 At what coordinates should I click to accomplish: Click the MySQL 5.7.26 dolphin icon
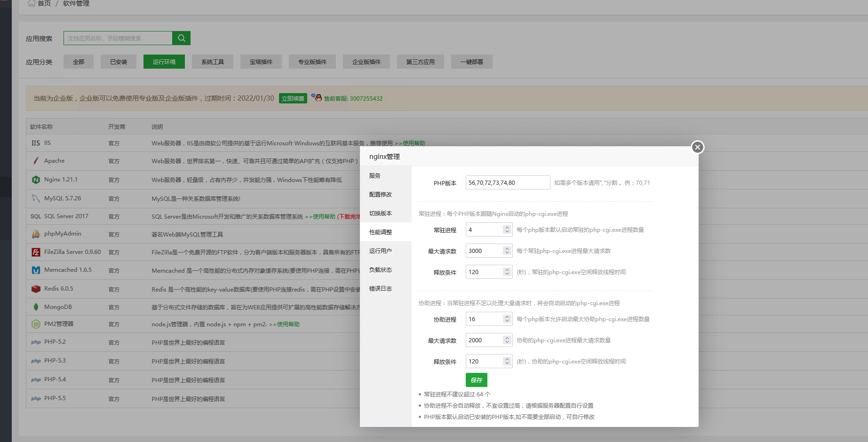pos(36,198)
